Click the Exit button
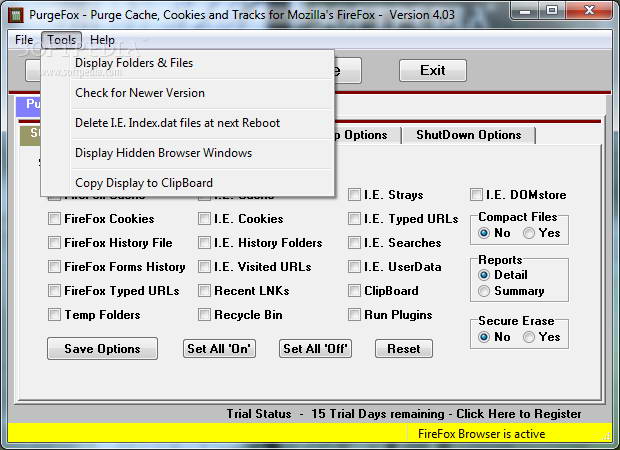Image resolution: width=620 pixels, height=450 pixels. [x=433, y=71]
